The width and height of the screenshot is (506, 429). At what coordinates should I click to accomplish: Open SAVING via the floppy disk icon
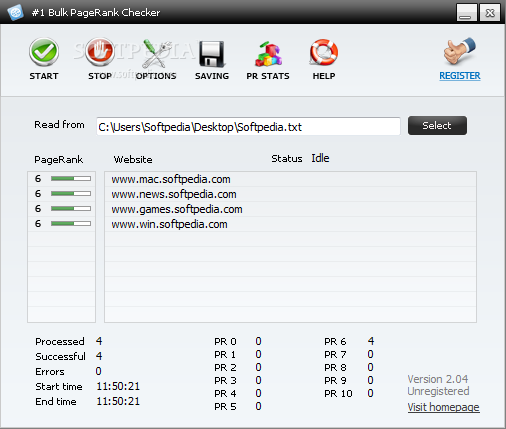pos(212,53)
